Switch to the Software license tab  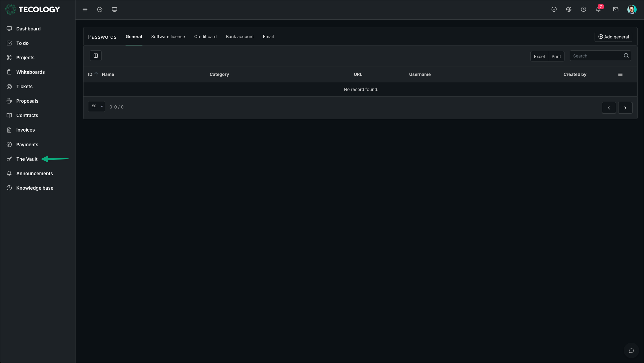coord(168,37)
